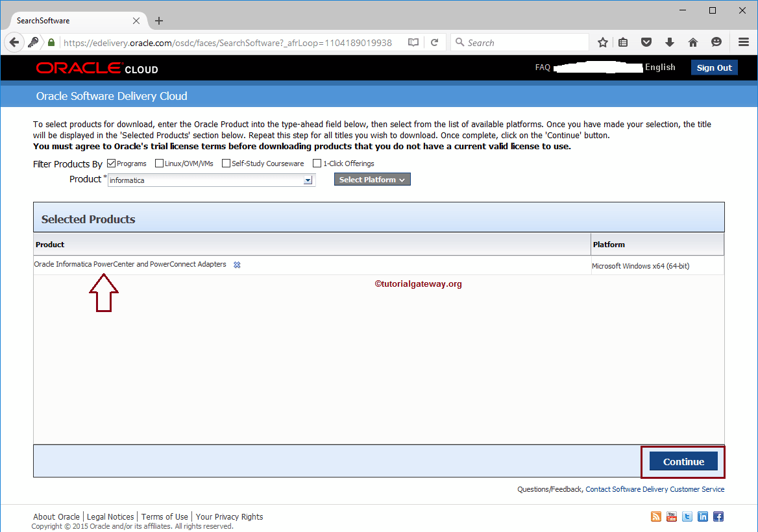Open the About Oracle link
758x532 pixels.
point(56,516)
